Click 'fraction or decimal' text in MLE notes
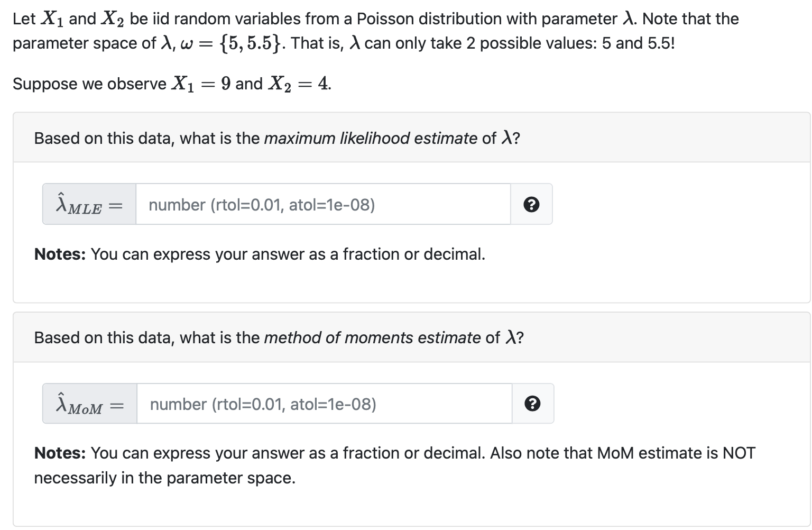Image resolution: width=812 pixels, height=530 pixels. [413, 254]
